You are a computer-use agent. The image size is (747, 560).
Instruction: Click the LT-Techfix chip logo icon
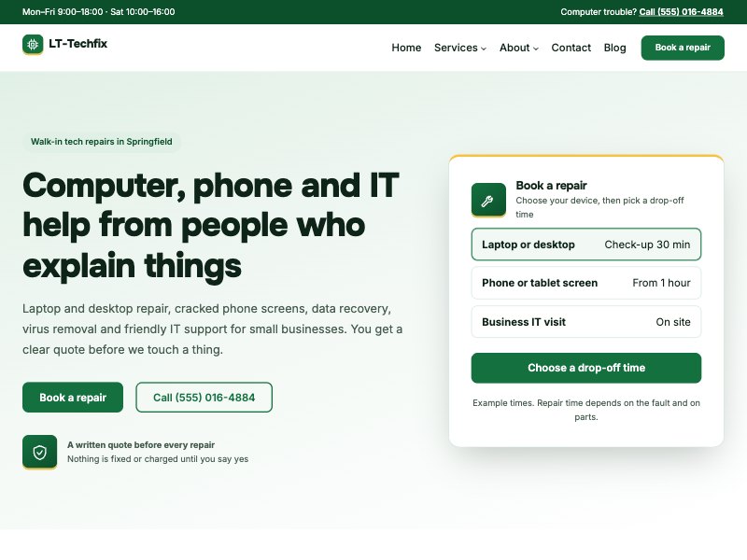33,44
